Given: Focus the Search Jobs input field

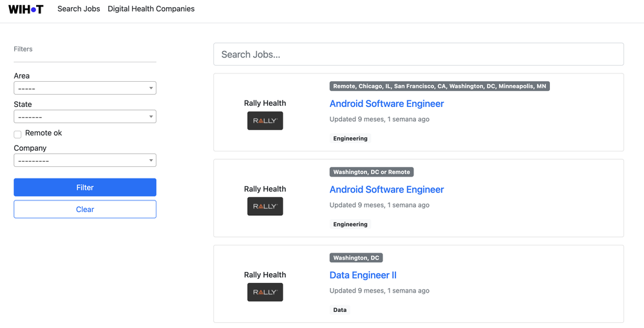Looking at the screenshot, I should point(419,54).
